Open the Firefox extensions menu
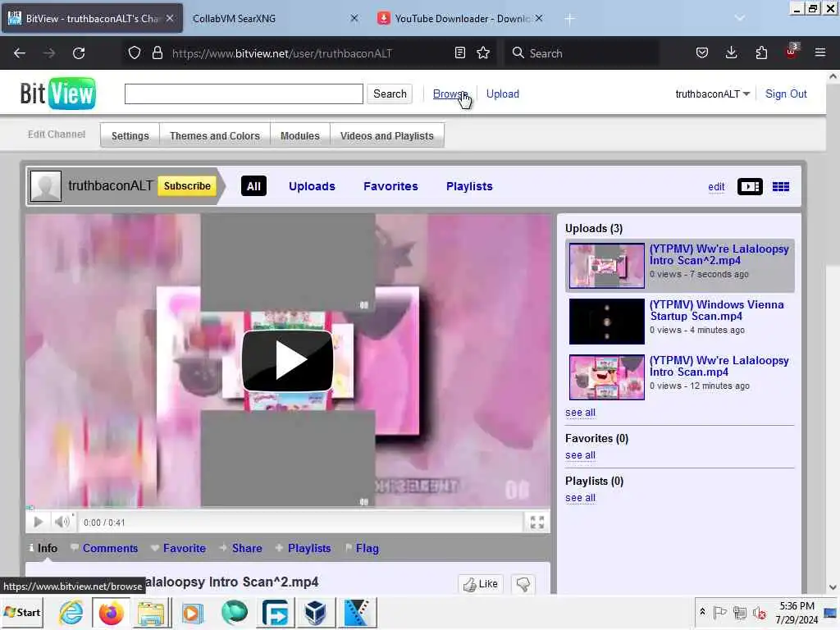Image resolution: width=840 pixels, height=630 pixels. tap(761, 52)
